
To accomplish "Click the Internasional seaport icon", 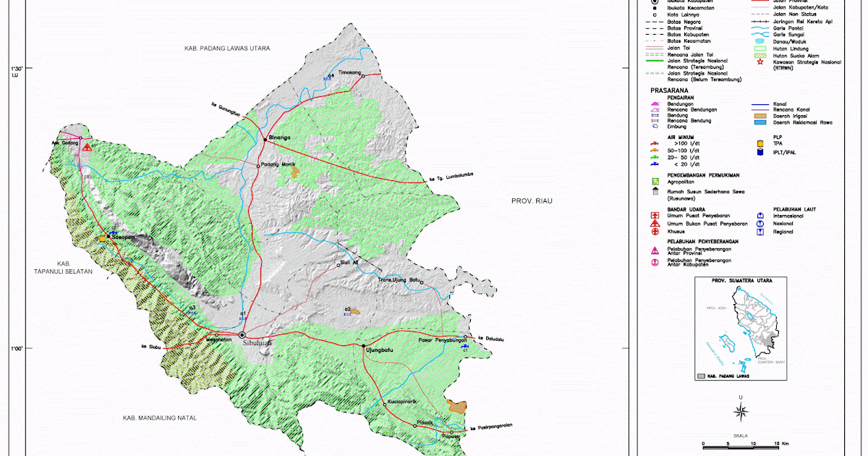I will [760, 216].
